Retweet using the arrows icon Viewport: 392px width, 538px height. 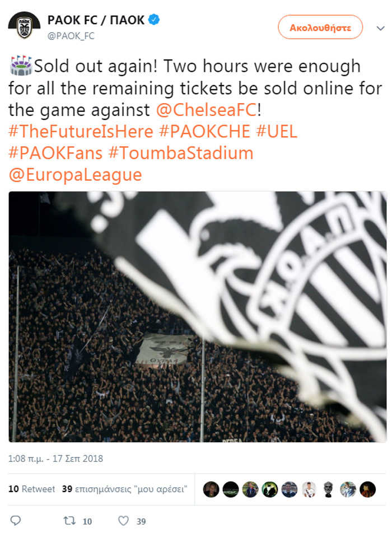coord(69,521)
